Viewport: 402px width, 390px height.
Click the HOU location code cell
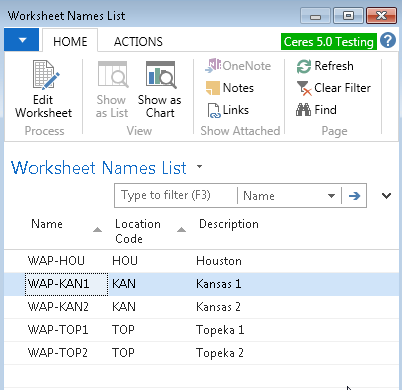pos(125,261)
